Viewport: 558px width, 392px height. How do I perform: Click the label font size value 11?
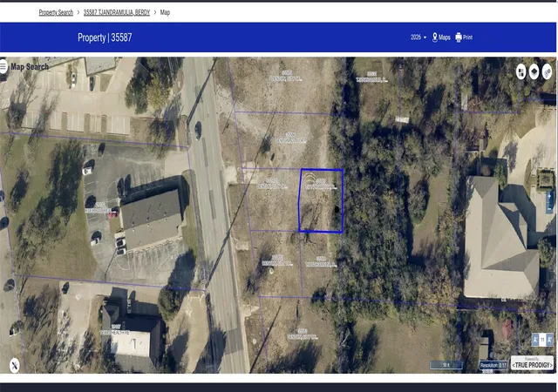click(542, 340)
